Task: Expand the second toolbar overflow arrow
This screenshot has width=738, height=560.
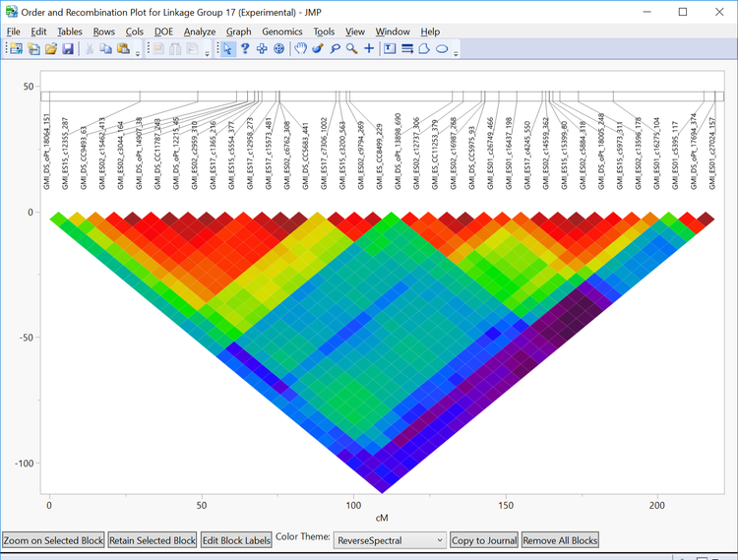Action: pos(207,54)
